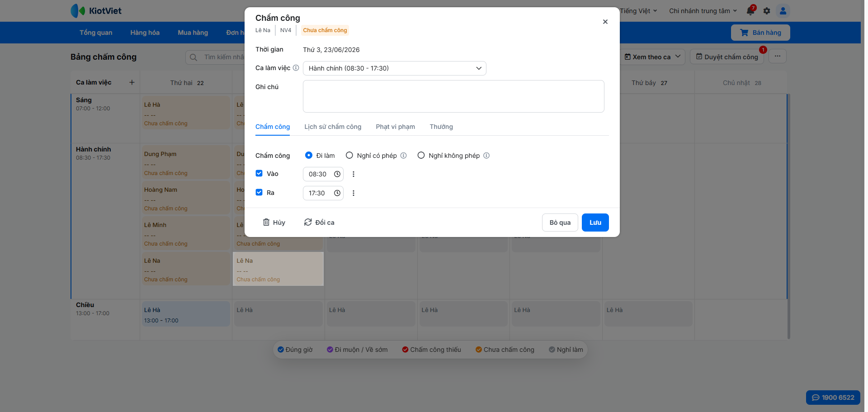Viewport: 868px width, 412px height.
Task: Click the Ra time field 17:30
Action: pyautogui.click(x=323, y=193)
